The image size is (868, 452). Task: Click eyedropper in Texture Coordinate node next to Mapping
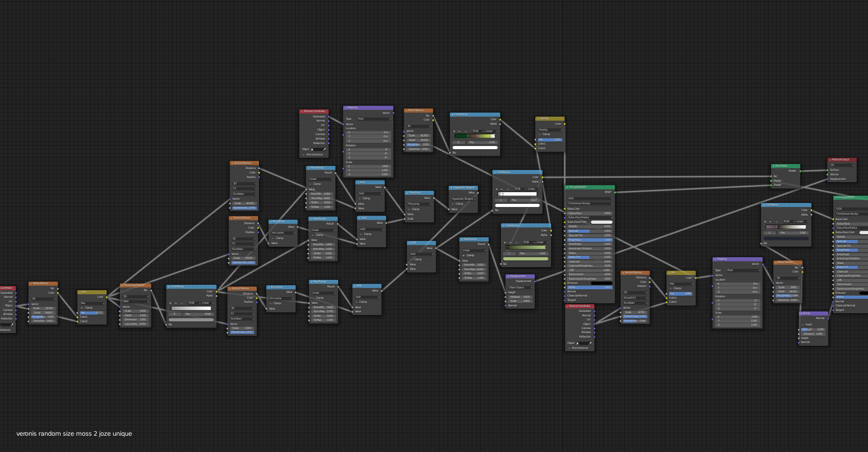(324, 149)
